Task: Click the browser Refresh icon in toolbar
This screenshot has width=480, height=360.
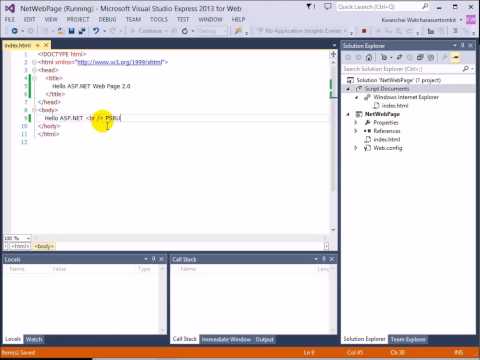Action: tap(185, 31)
